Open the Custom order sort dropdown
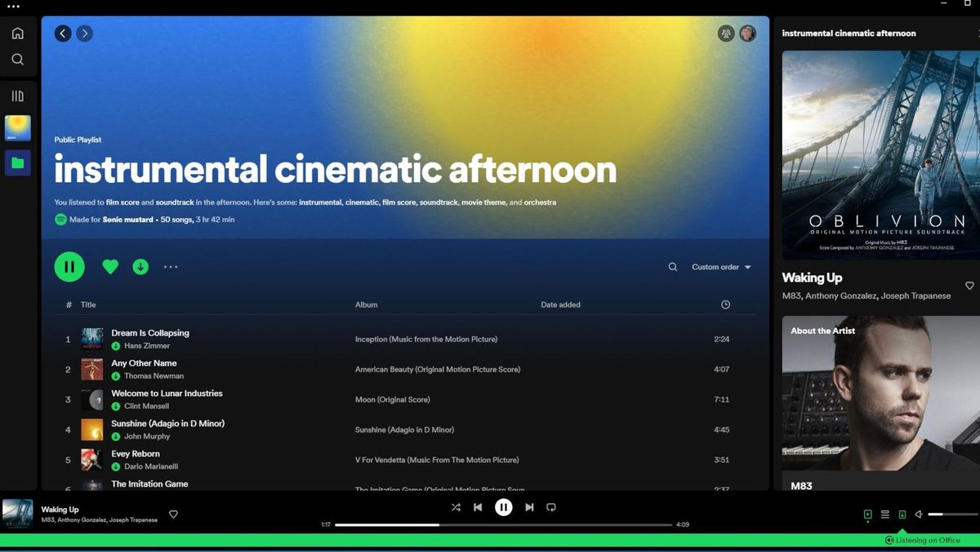The width and height of the screenshot is (980, 552). [721, 267]
